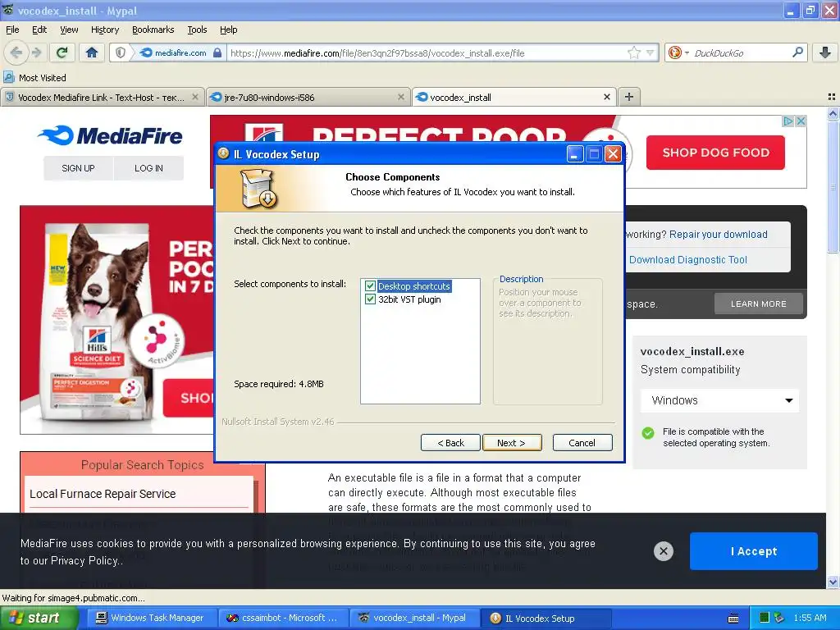Click Back in Vocodex Setup
This screenshot has width=840, height=630.
point(450,442)
